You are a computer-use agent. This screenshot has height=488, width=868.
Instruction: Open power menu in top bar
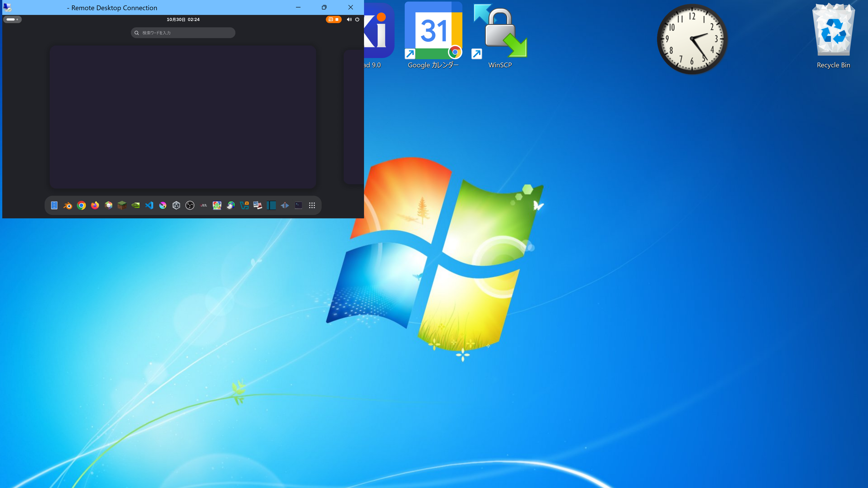[x=357, y=19]
